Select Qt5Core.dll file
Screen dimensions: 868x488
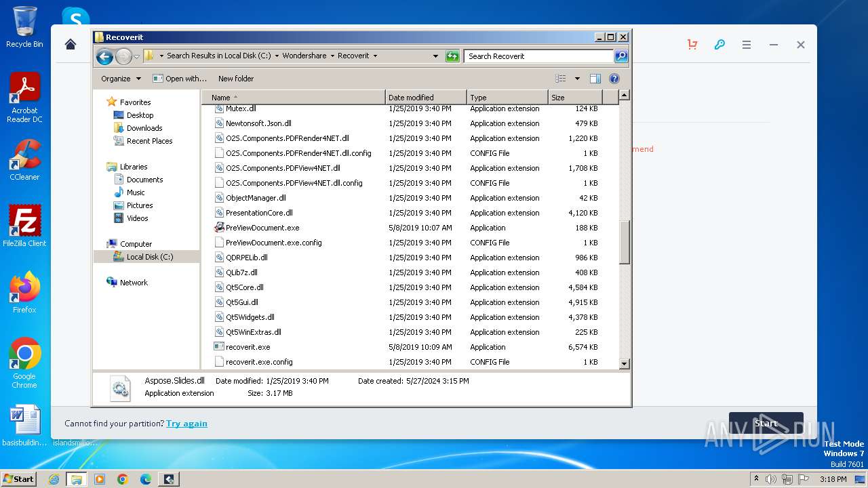click(245, 287)
